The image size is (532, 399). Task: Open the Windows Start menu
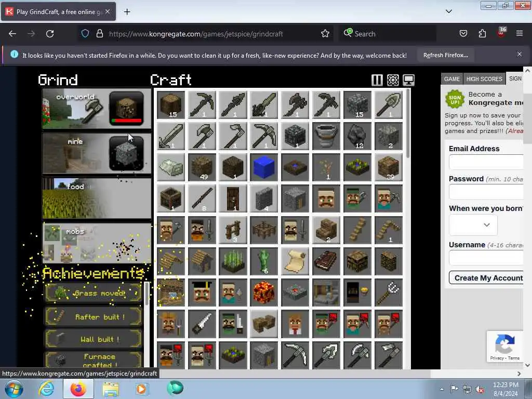[14, 389]
